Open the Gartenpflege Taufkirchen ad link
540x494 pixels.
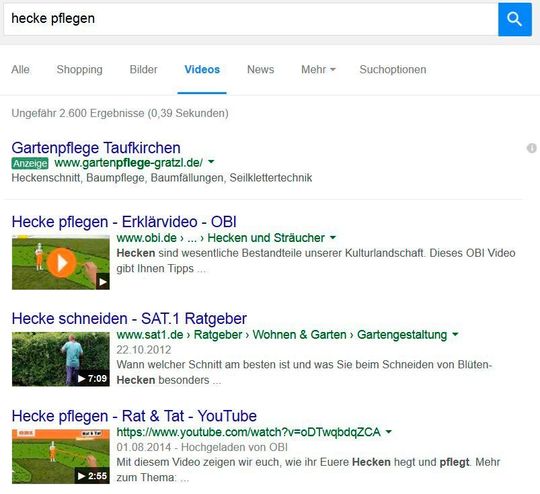[x=96, y=148]
